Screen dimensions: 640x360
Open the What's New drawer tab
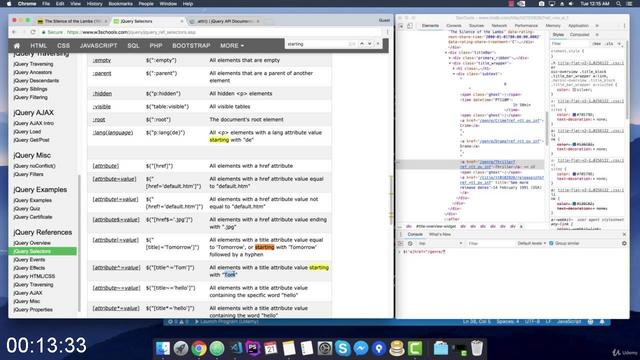point(440,234)
